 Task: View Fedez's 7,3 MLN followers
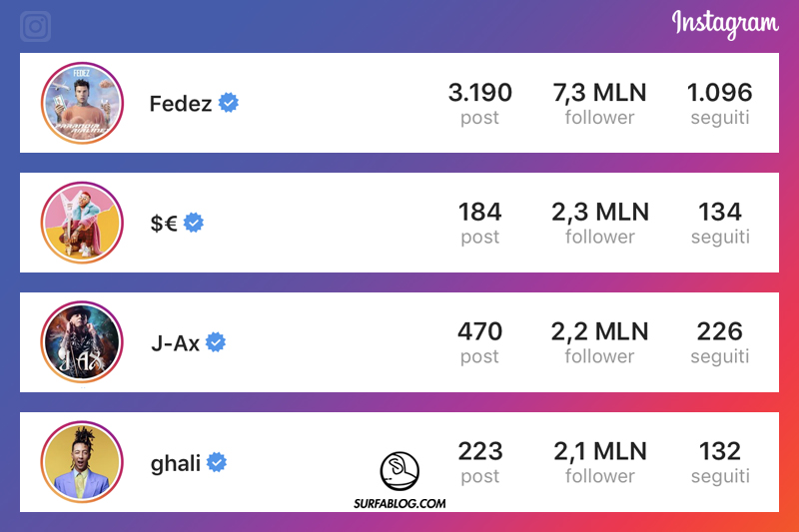pos(599,103)
